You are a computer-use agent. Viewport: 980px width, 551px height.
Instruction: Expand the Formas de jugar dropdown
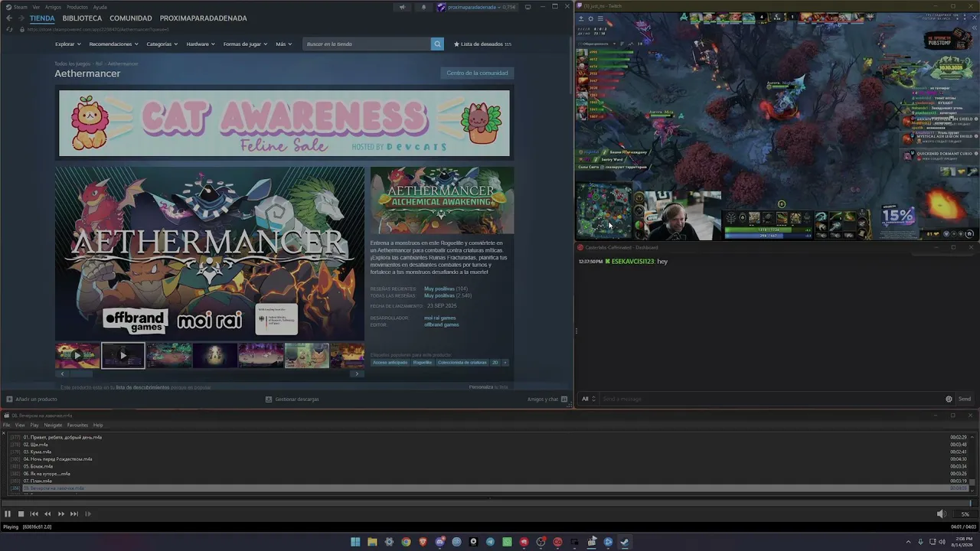coord(245,44)
